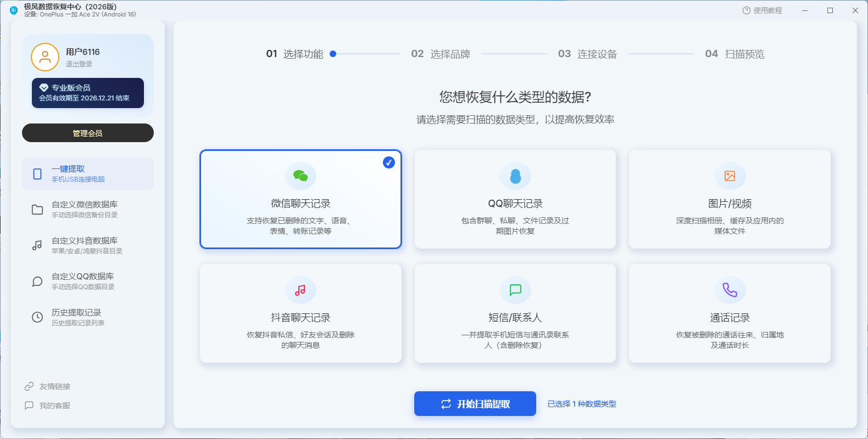Click the 开始扫描提取 button label
The image size is (868, 439).
(x=483, y=404)
